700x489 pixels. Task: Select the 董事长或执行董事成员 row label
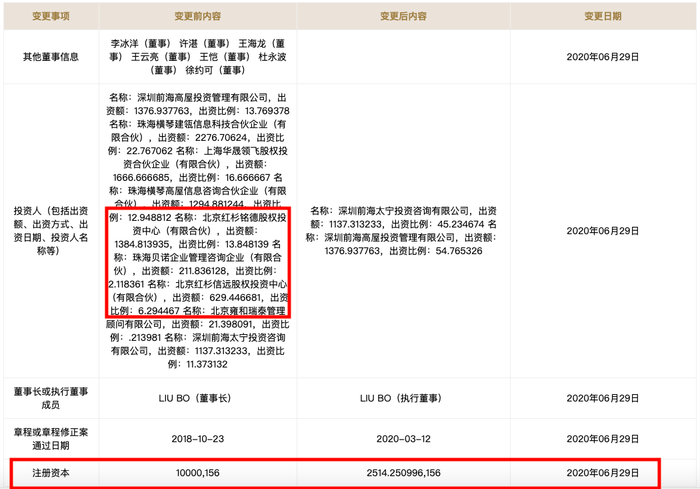point(51,398)
